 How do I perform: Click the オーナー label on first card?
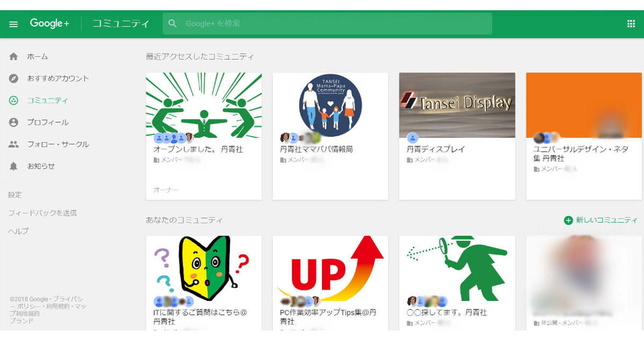(x=166, y=190)
